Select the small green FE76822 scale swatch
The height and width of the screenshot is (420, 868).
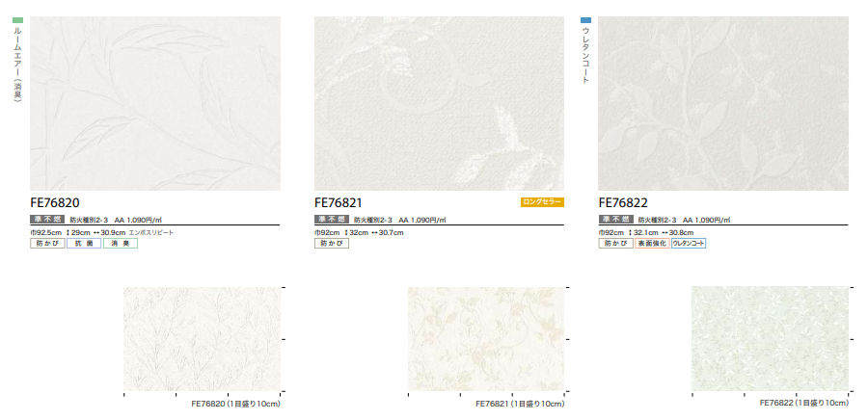click(x=770, y=338)
